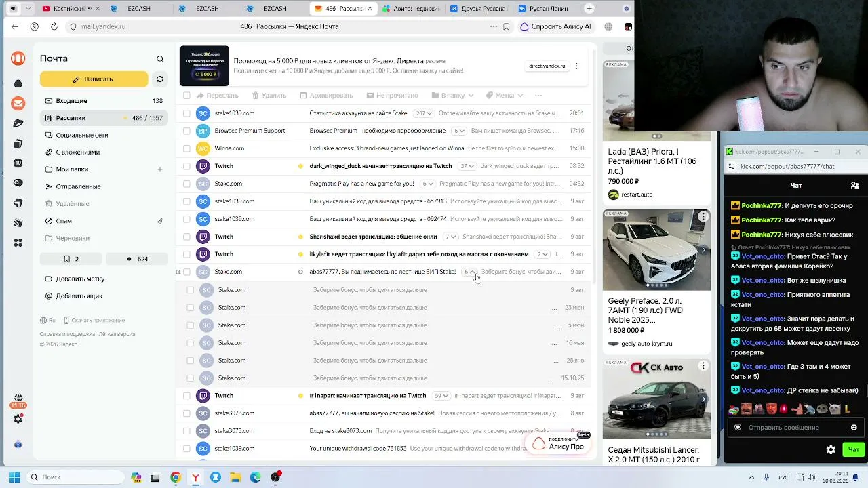Open the Lada Priora car ad thumbnail

(656, 102)
